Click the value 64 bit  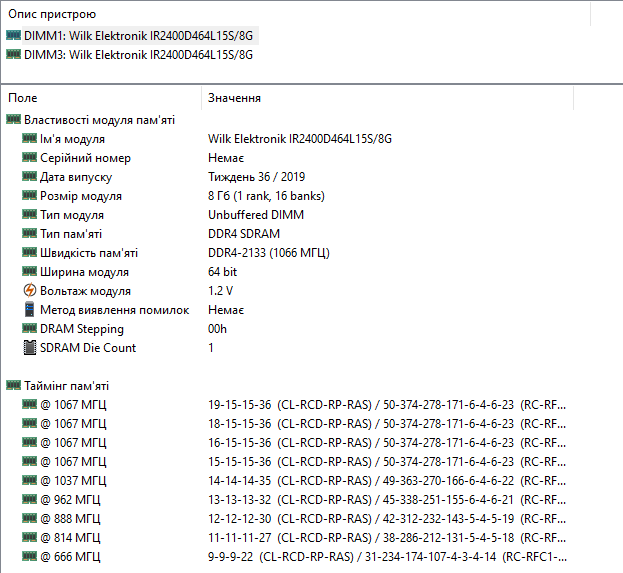(x=222, y=272)
